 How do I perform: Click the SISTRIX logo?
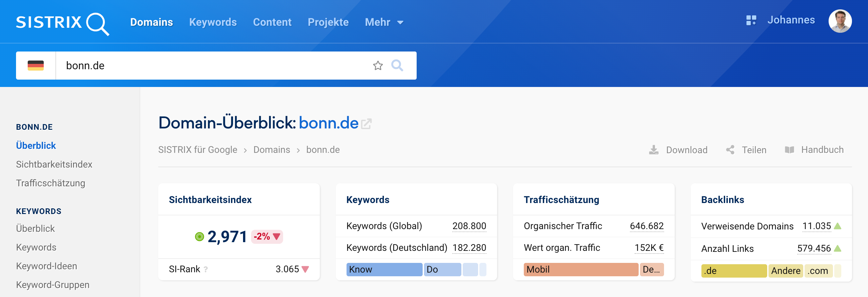coord(62,23)
